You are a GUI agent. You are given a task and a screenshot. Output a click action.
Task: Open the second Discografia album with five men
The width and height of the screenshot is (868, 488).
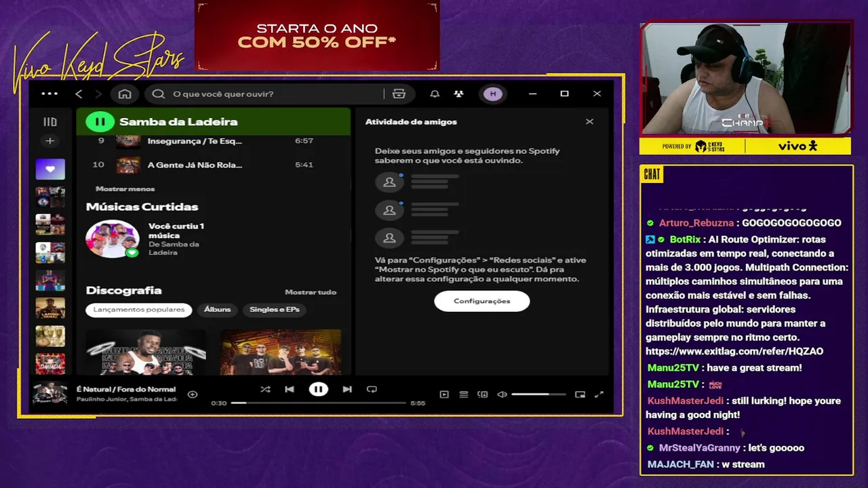tap(281, 352)
